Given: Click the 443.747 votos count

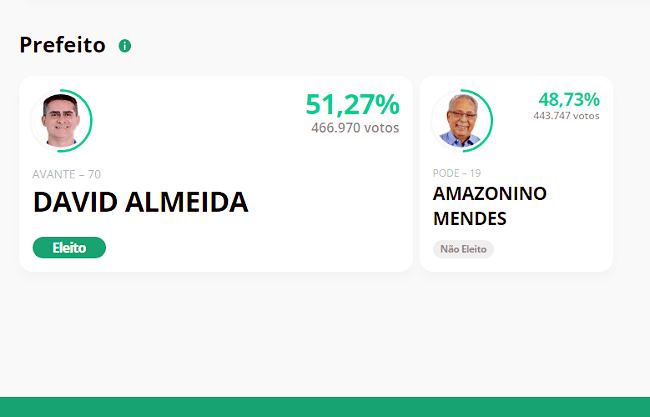Looking at the screenshot, I should pos(566,116).
